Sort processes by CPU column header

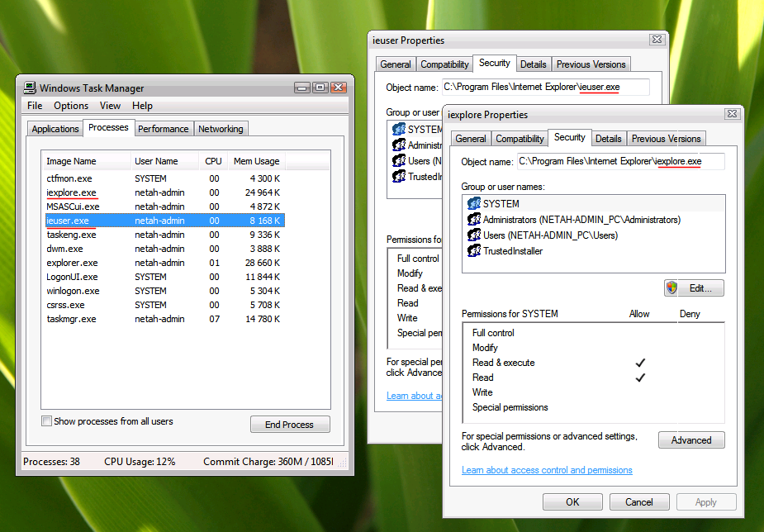pyautogui.click(x=213, y=161)
